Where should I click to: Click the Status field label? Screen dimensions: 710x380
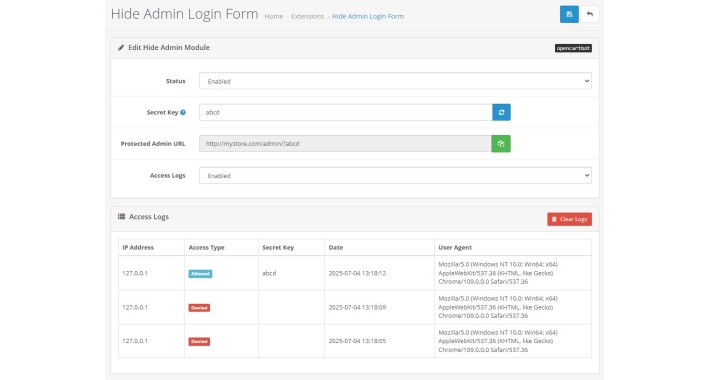(176, 81)
